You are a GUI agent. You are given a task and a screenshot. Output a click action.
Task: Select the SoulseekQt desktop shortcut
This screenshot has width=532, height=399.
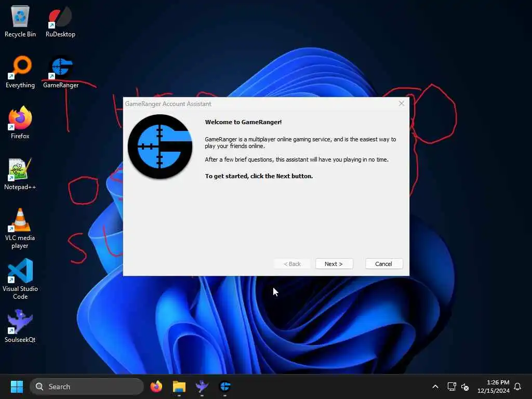click(x=20, y=326)
